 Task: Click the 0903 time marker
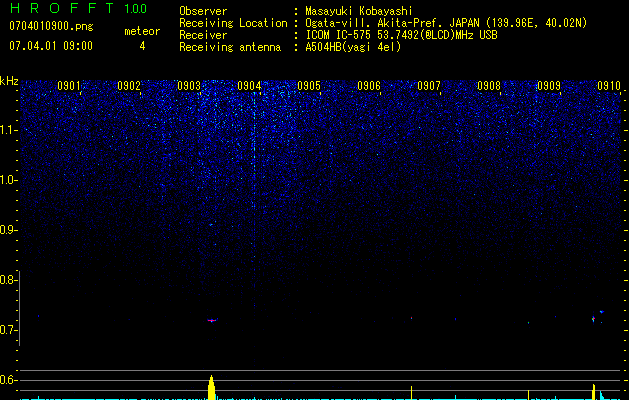click(189, 86)
